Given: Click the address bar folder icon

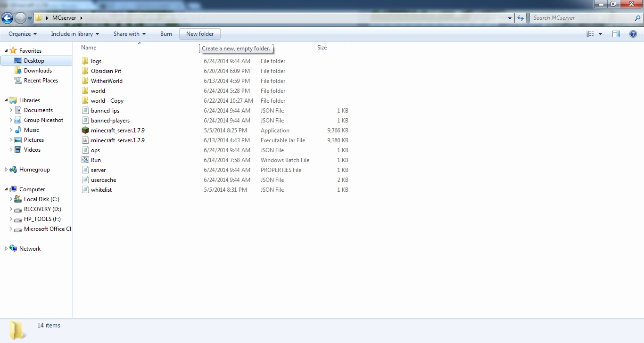Looking at the screenshot, I should tap(39, 18).
